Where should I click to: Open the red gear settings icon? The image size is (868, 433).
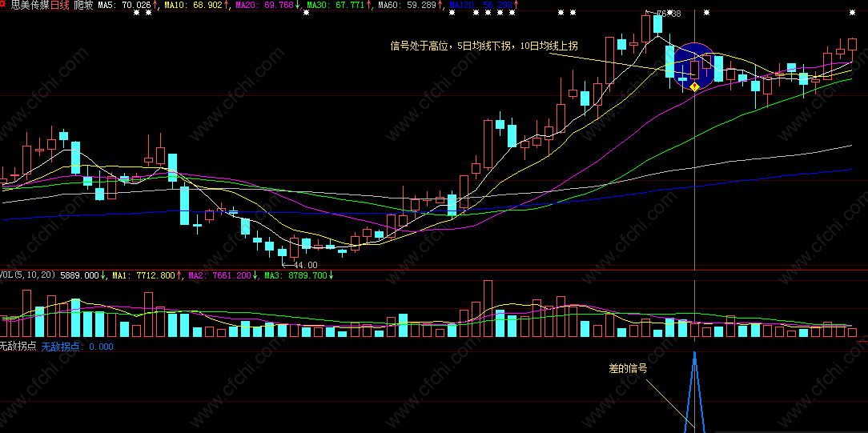[x=3, y=5]
